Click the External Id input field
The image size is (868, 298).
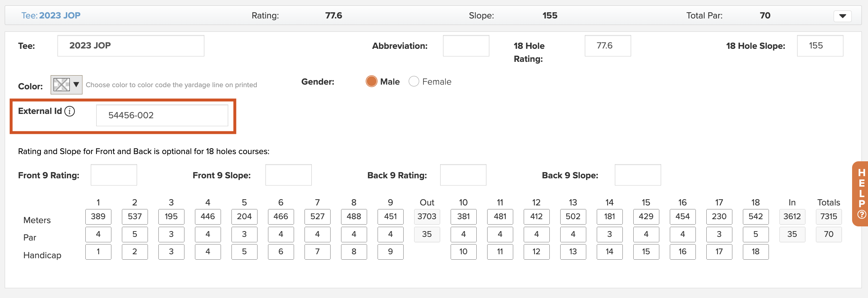pyautogui.click(x=162, y=115)
